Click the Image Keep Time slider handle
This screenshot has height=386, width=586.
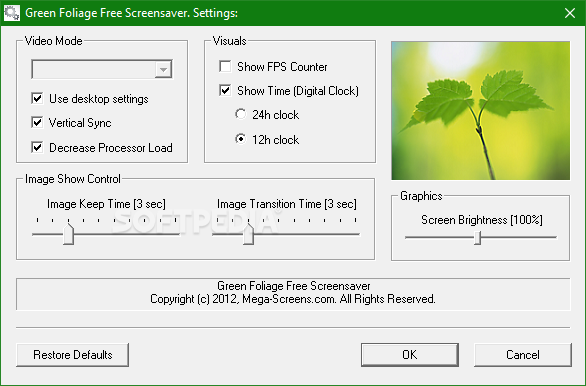click(x=68, y=234)
